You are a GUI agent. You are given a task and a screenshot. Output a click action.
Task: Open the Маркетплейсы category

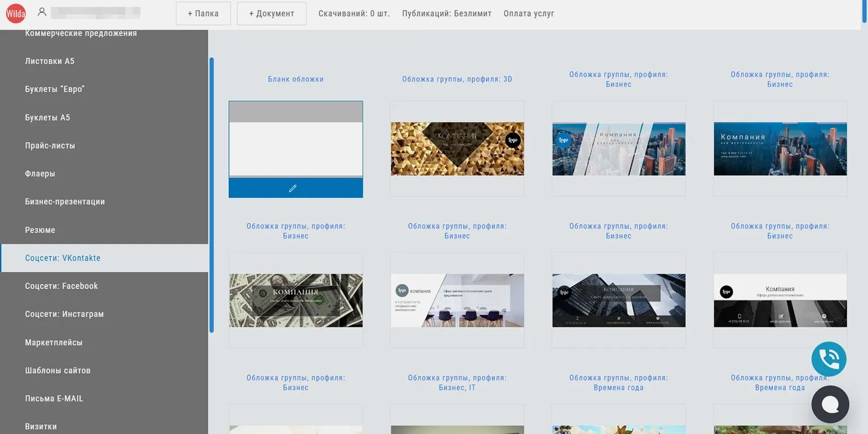[x=54, y=342]
